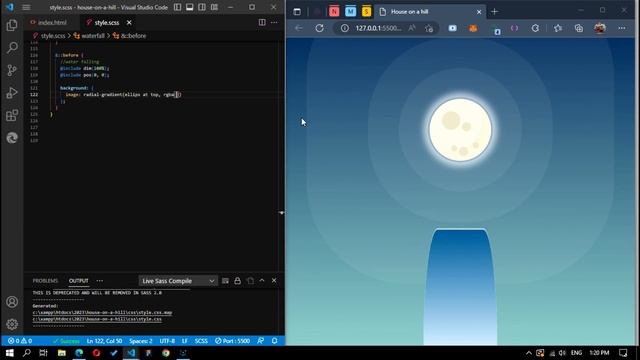Toggle output auto-scroll lock

pyautogui.click(x=238, y=281)
